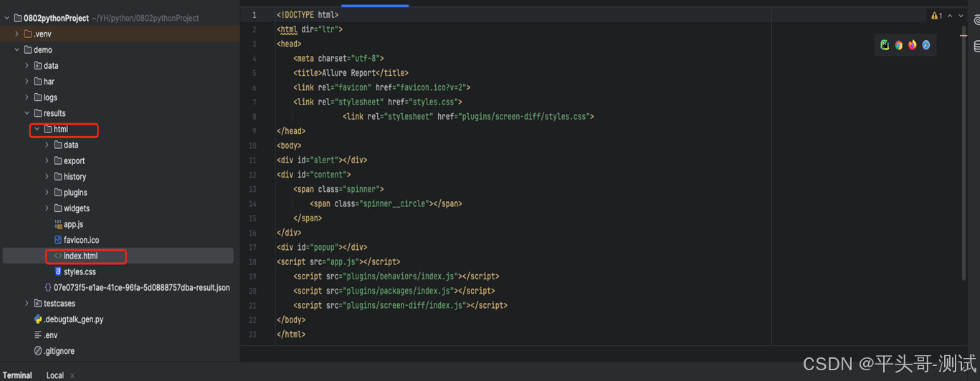Open index.html in Chrome browser
Viewport: 980px width, 381px height.
pos(898,44)
